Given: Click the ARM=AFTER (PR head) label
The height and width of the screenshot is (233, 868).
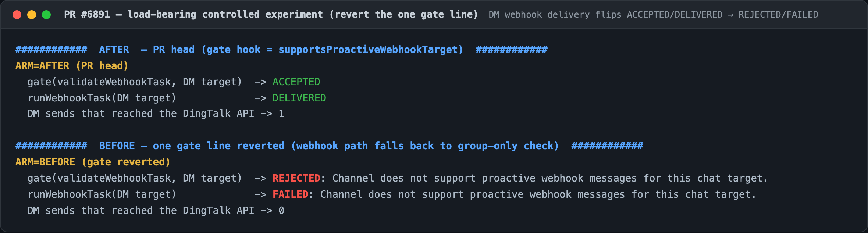Looking at the screenshot, I should tap(72, 66).
